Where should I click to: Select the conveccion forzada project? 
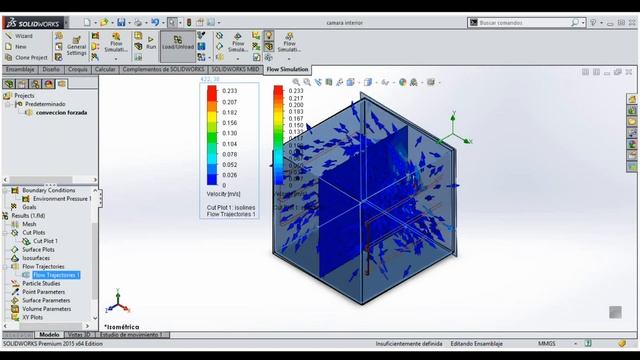pyautogui.click(x=61, y=113)
